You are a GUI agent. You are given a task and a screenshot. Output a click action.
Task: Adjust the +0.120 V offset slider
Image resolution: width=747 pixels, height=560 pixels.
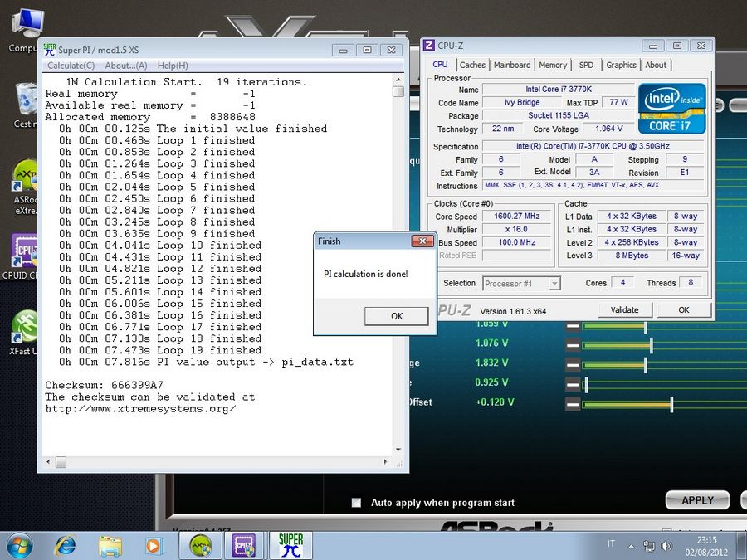(x=671, y=405)
